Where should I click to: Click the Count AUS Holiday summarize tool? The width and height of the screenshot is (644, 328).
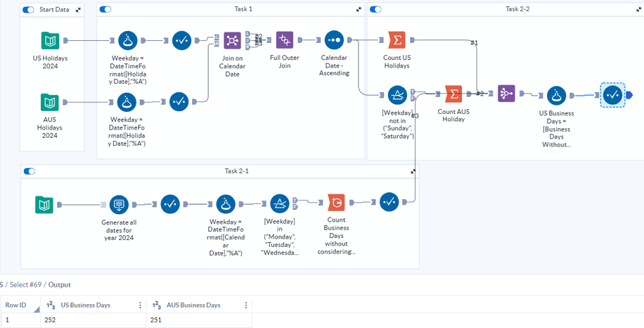click(453, 94)
